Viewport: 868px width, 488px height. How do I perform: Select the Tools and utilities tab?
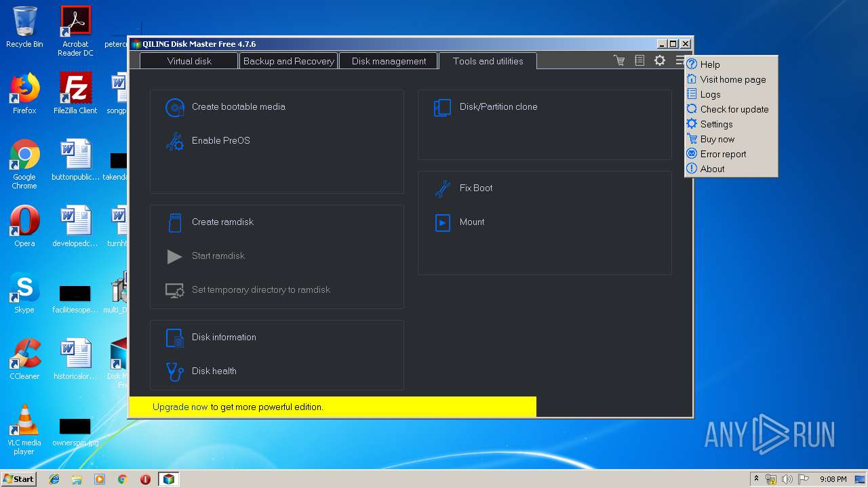coord(488,61)
